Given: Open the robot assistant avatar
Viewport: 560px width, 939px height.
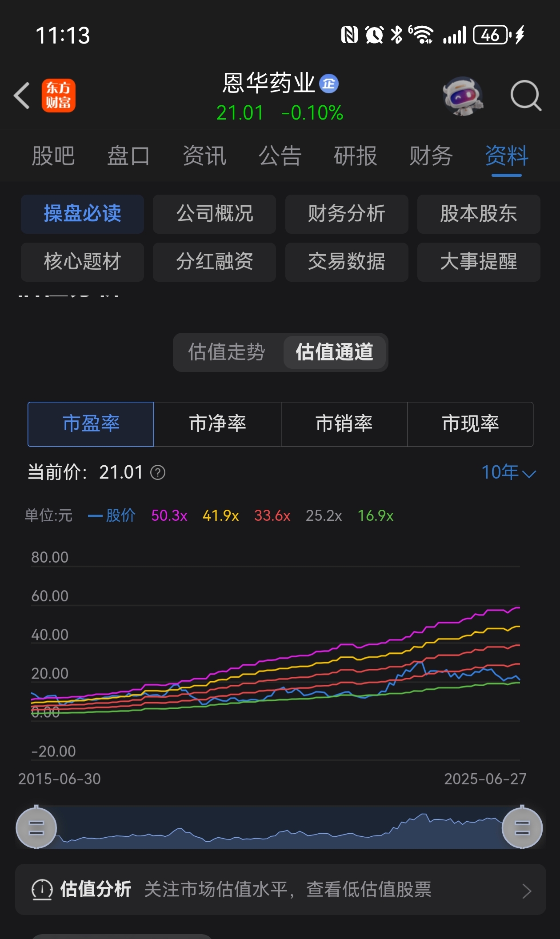Looking at the screenshot, I should pyautogui.click(x=463, y=96).
